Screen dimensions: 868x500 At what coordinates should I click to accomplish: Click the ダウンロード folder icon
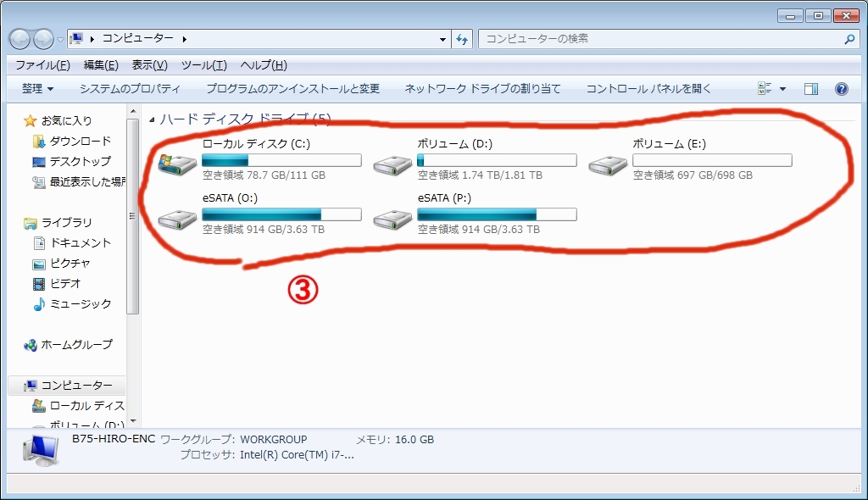(39, 142)
